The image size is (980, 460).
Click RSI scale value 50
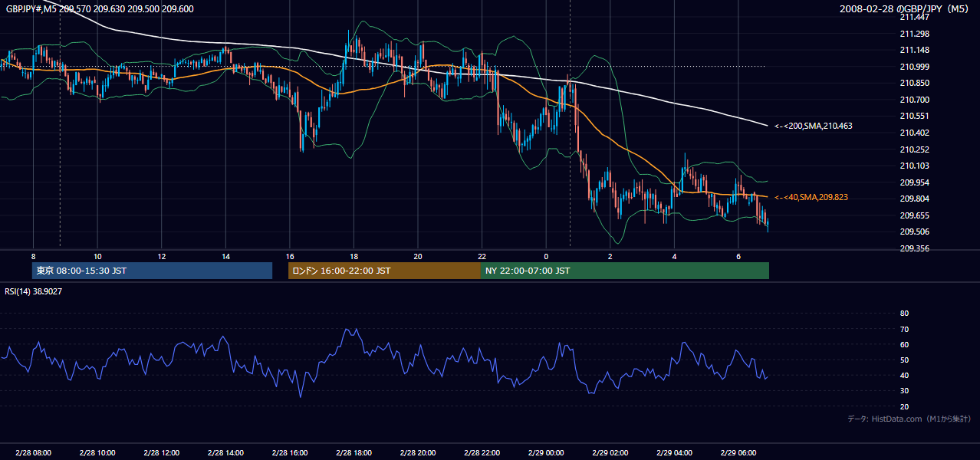[x=904, y=360]
